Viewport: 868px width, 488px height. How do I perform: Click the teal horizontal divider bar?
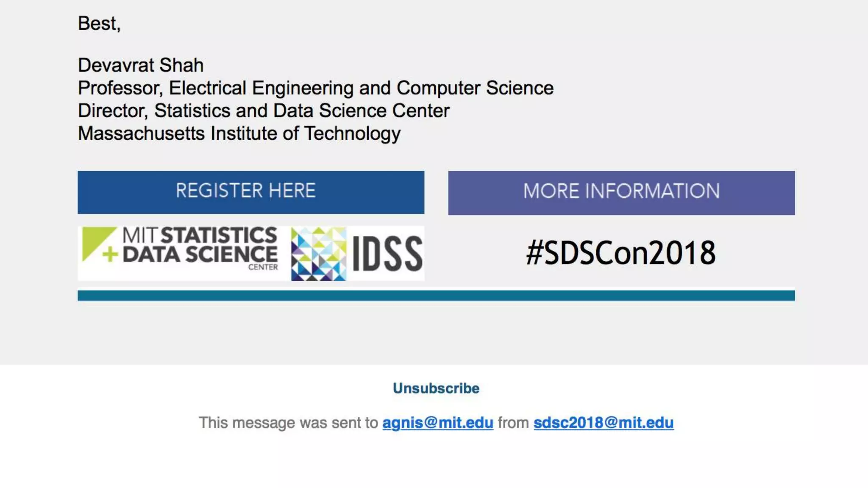(436, 295)
